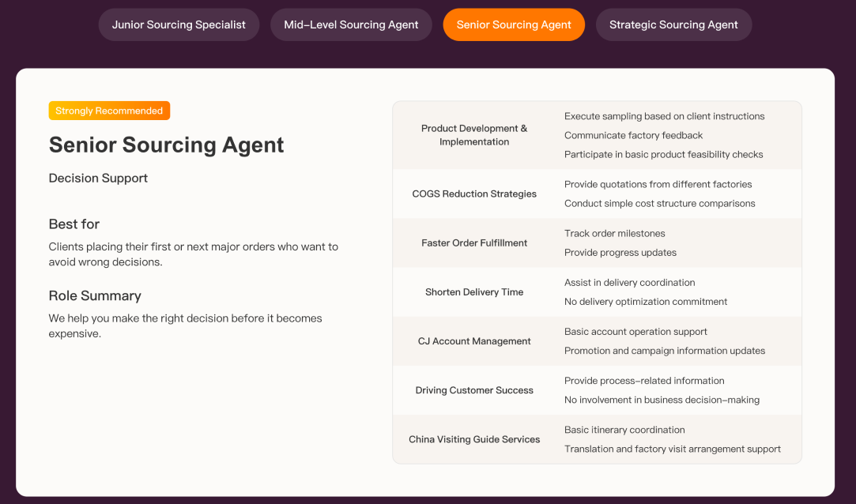
Task: Click the Strongly Recommended badge
Action: (109, 111)
